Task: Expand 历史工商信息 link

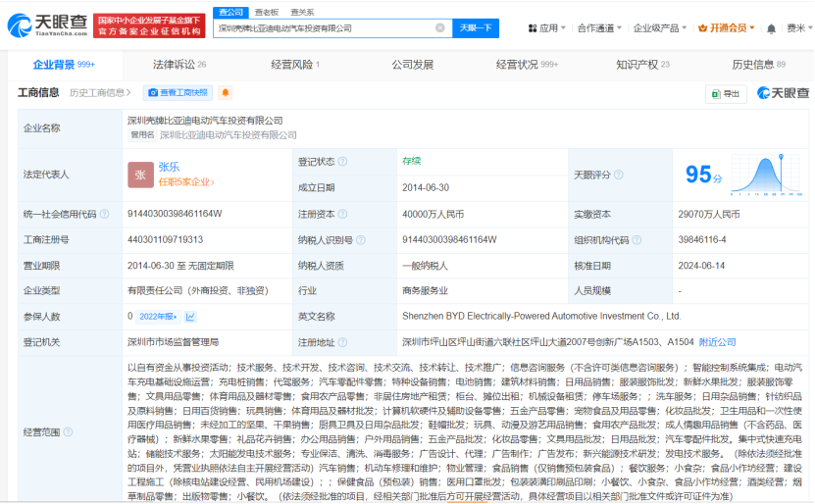Action: click(100, 92)
